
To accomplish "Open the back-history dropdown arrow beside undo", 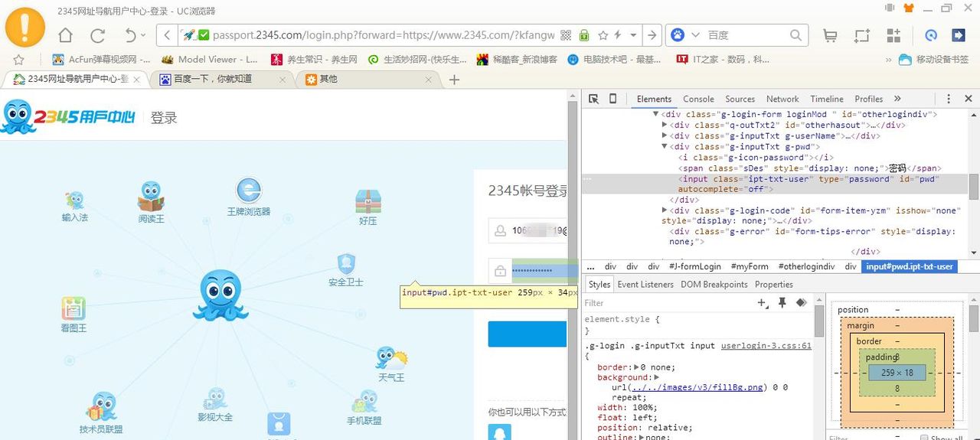I will [x=143, y=35].
